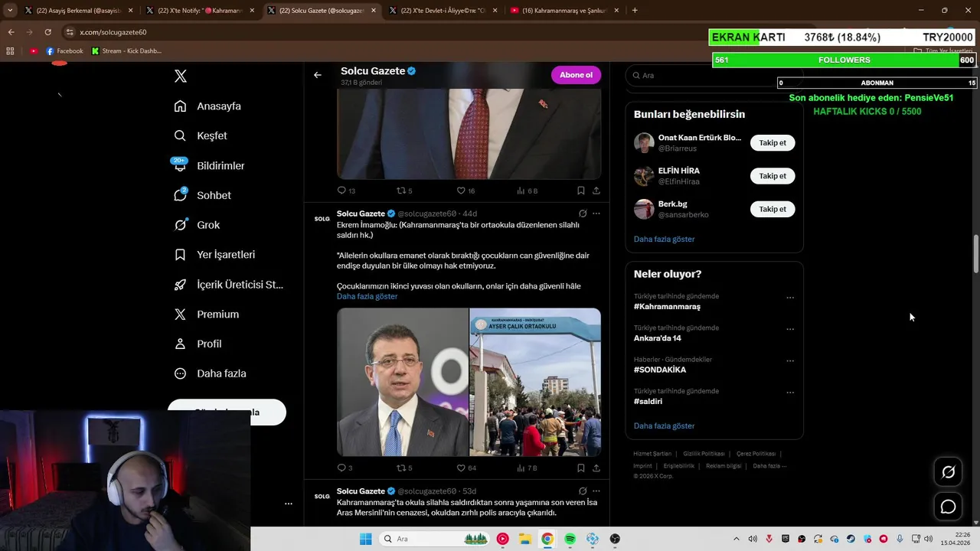The image size is (980, 551).
Task: Open floating Grok button
Action: [x=948, y=472]
